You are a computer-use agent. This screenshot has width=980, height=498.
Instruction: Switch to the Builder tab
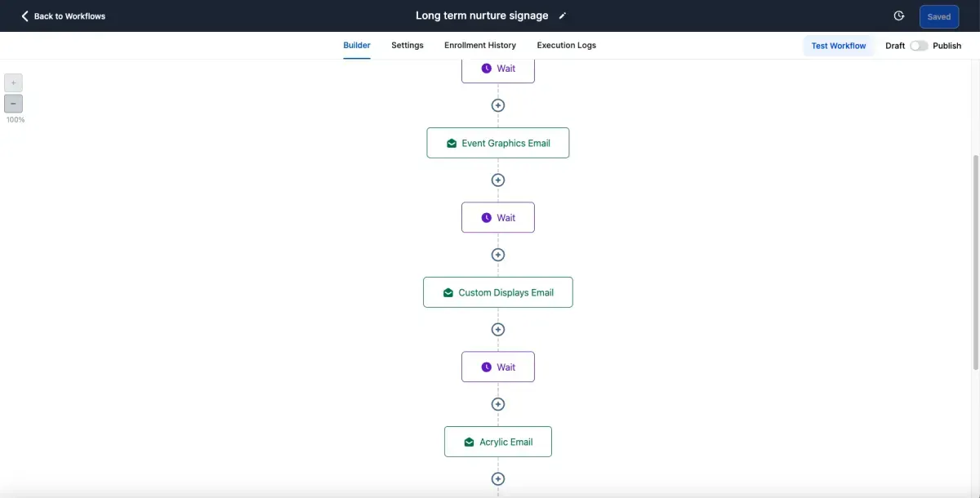357,46
